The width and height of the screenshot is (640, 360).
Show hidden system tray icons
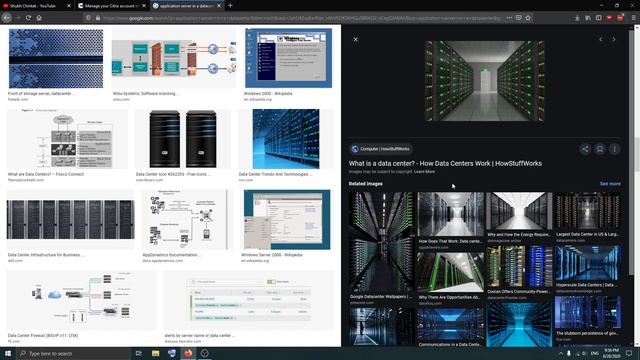click(x=561, y=353)
